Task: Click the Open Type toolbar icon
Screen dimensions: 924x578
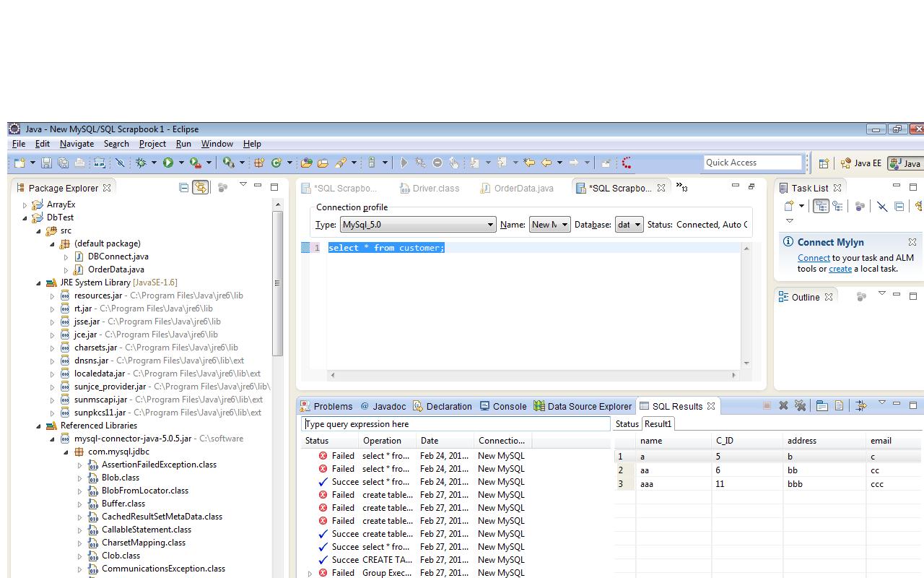Action: (x=306, y=163)
